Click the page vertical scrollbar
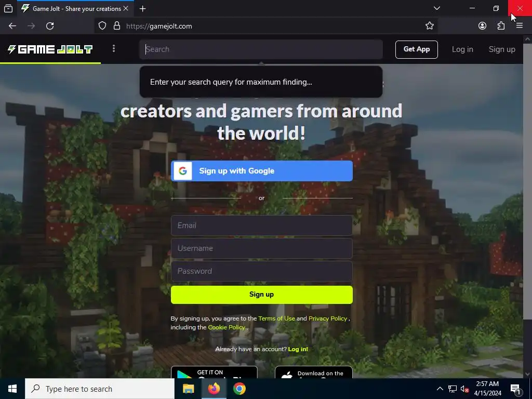The image size is (532, 399). tap(527, 181)
